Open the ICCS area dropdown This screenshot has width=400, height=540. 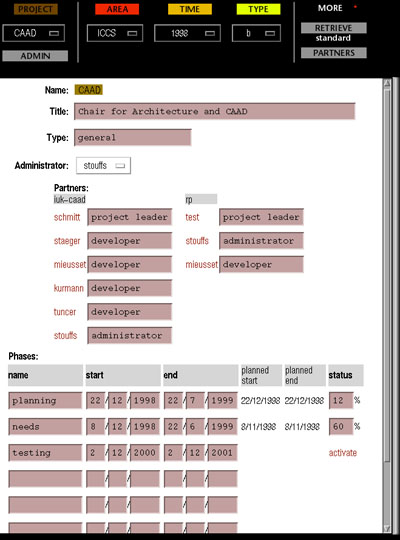pyautogui.click(x=115, y=33)
